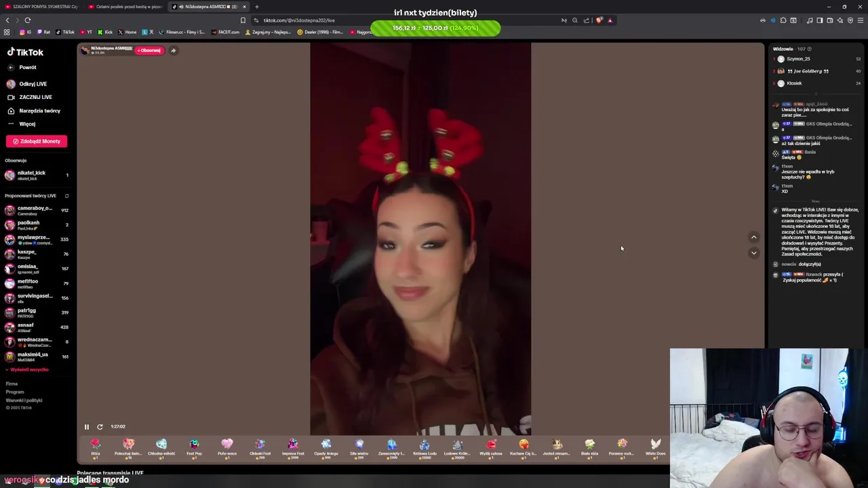Viewport: 868px width, 488px height.
Task: Bookmark this page icon
Action: pos(243,20)
